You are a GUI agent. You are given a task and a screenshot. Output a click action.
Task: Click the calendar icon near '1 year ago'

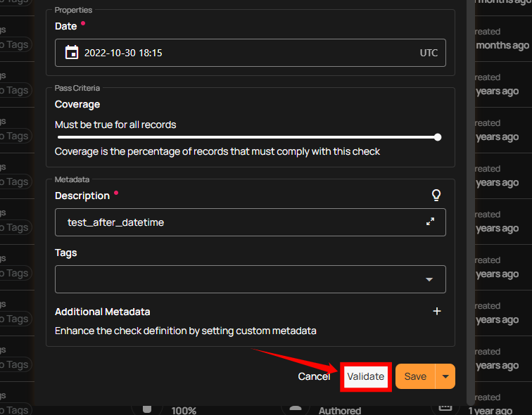point(445,409)
